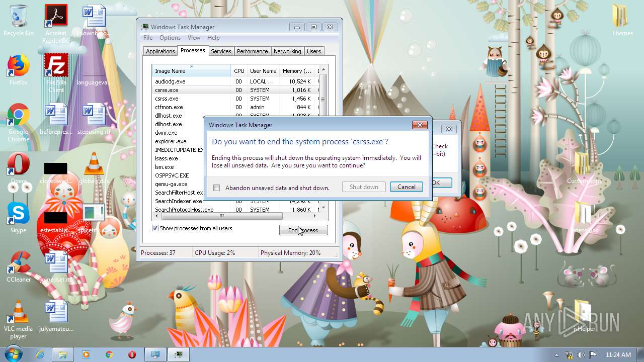The height and width of the screenshot is (362, 644).
Task: Launch Firefox from the desktop
Action: 19,70
